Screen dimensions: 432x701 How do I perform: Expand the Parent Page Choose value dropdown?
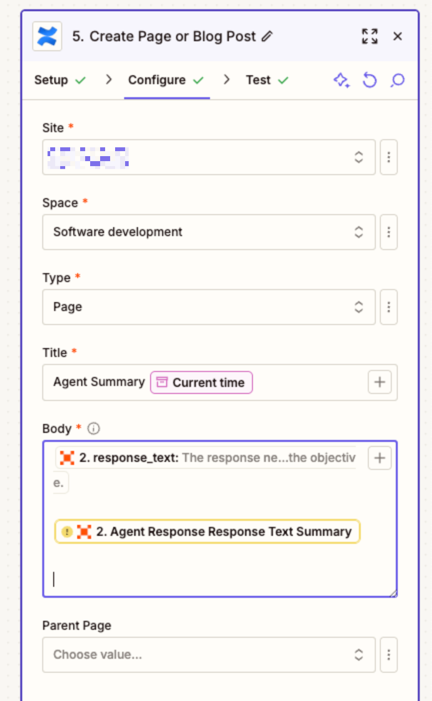[x=209, y=655]
